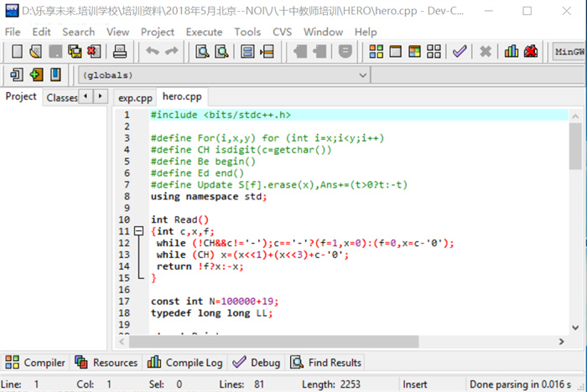Viewport: 587px width, 392px height.
Task: Open the Search menu
Action: coord(79,32)
